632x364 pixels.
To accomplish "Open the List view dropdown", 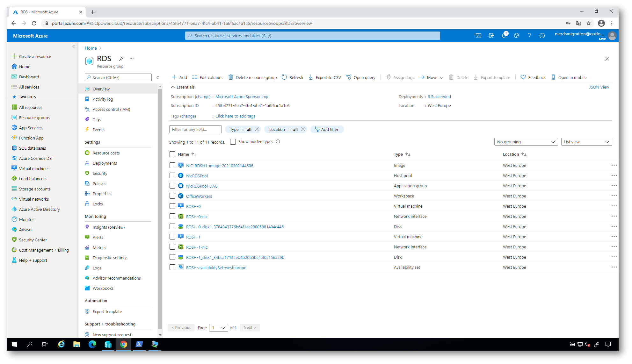I will tap(586, 142).
